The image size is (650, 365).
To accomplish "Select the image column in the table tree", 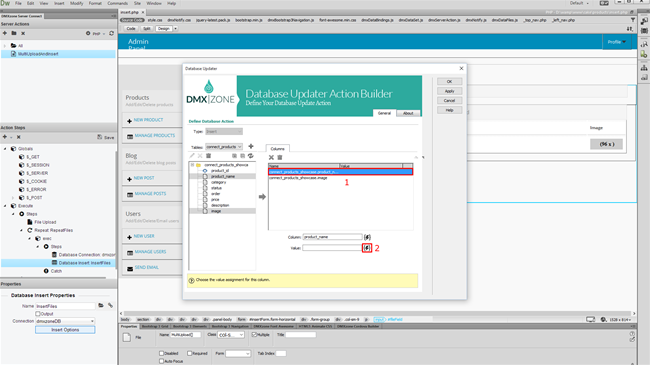I will (216, 211).
